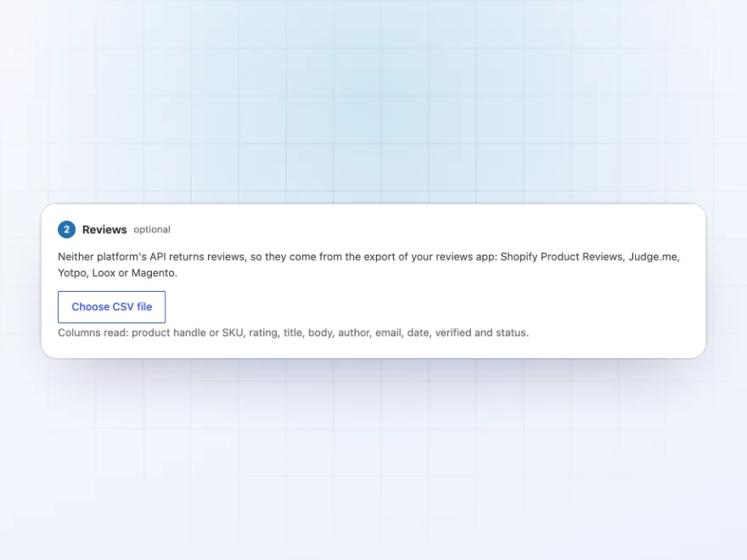Select the 'Reviews' section heading
Screen dimensions: 747x560
104,230
